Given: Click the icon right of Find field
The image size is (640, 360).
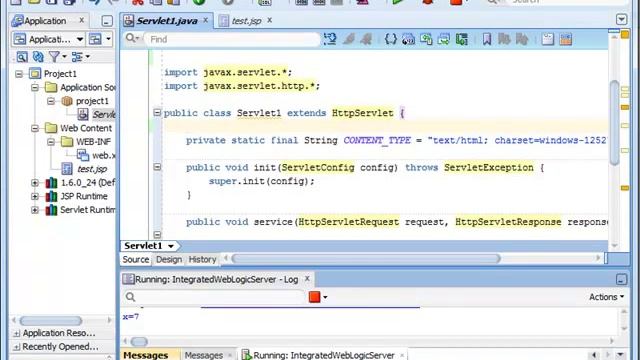Looking at the screenshot, I should click(330, 39).
